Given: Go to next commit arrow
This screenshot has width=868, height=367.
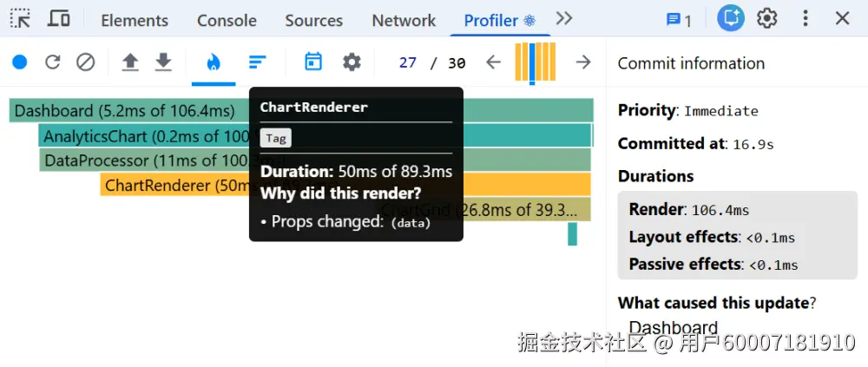Looking at the screenshot, I should pos(583,62).
